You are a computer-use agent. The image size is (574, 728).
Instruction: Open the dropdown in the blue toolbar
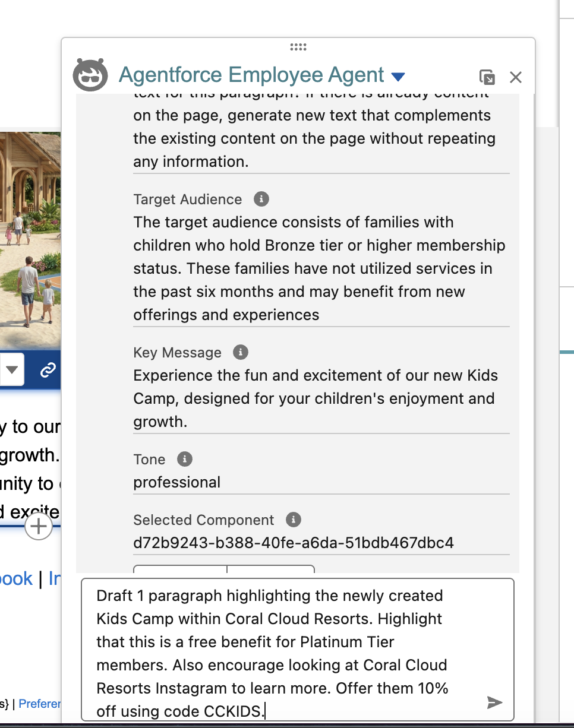[x=12, y=370]
